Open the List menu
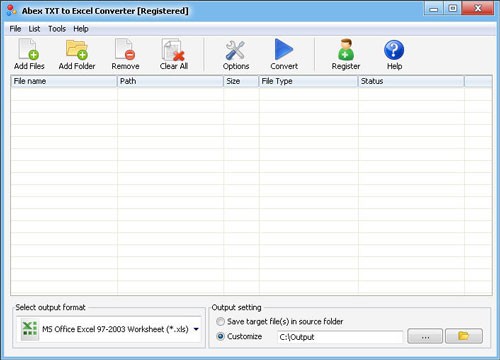The width and height of the screenshot is (500, 360). pyautogui.click(x=34, y=29)
